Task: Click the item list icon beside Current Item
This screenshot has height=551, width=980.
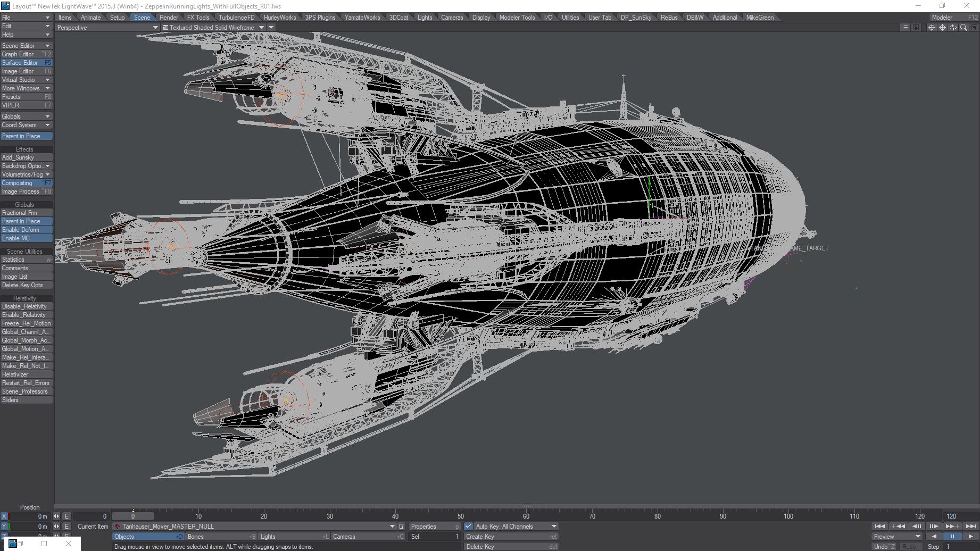Action: [402, 527]
